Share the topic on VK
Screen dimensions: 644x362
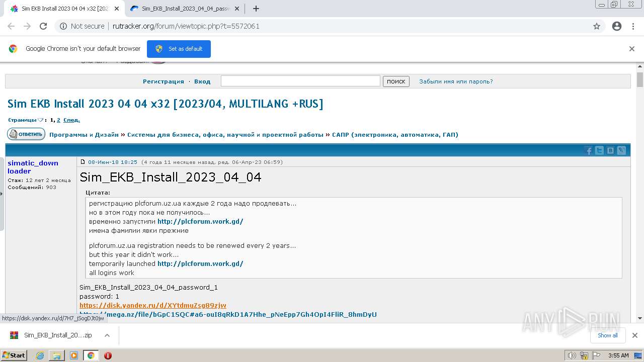[x=610, y=150]
